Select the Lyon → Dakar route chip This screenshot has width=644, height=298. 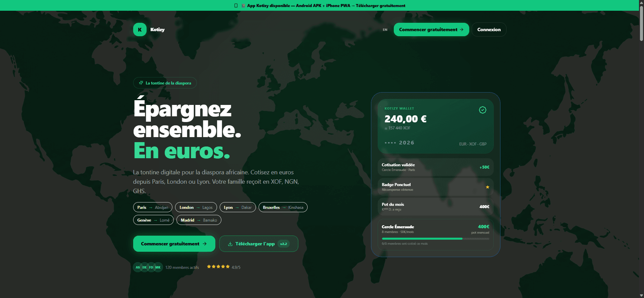238,207
